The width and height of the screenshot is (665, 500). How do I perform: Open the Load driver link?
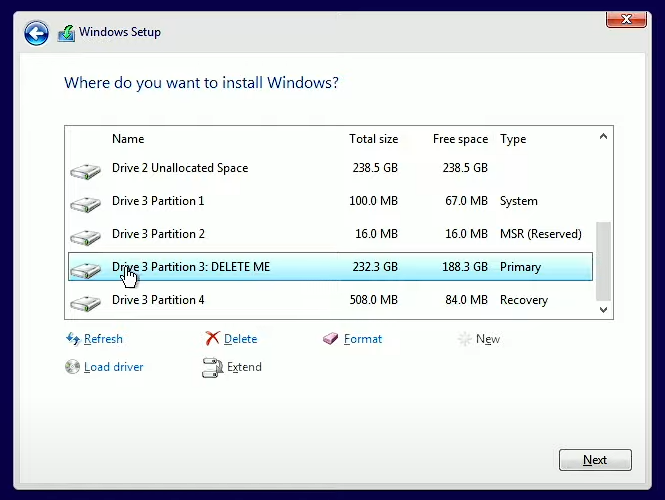click(114, 367)
